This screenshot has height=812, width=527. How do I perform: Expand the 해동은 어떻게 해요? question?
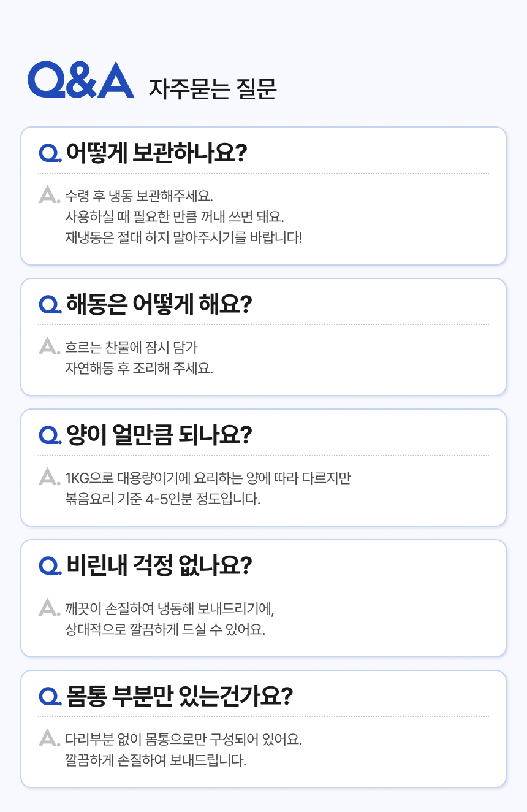coord(159,304)
